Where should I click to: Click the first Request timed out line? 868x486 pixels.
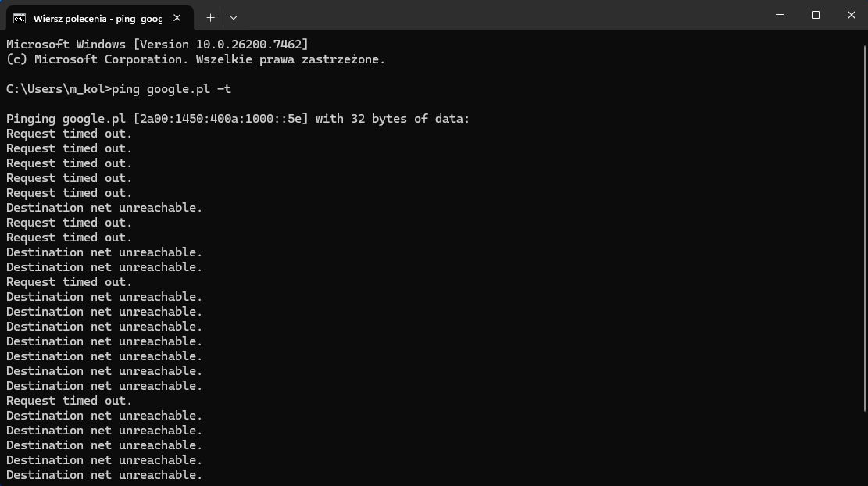click(70, 134)
